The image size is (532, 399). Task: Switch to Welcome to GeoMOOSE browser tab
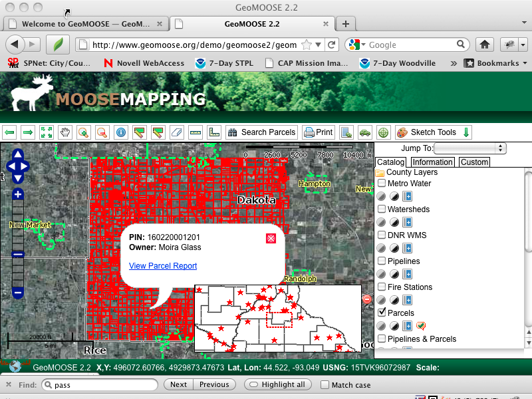[x=86, y=24]
